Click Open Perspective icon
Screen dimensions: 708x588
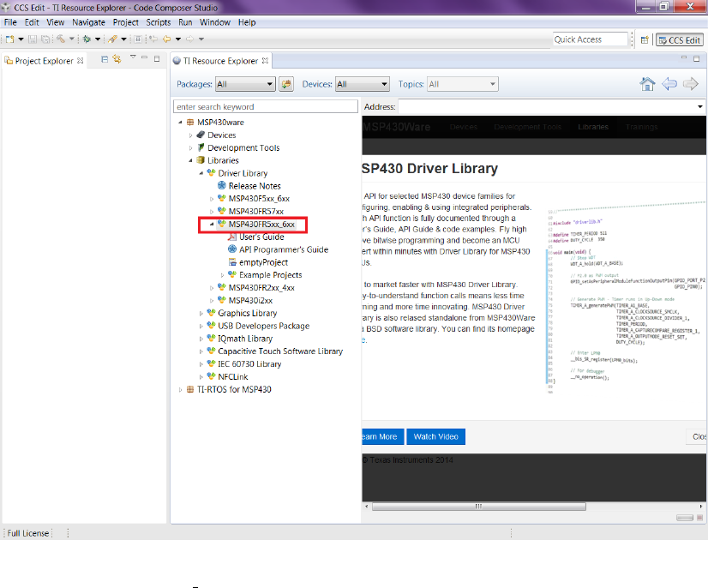(645, 40)
